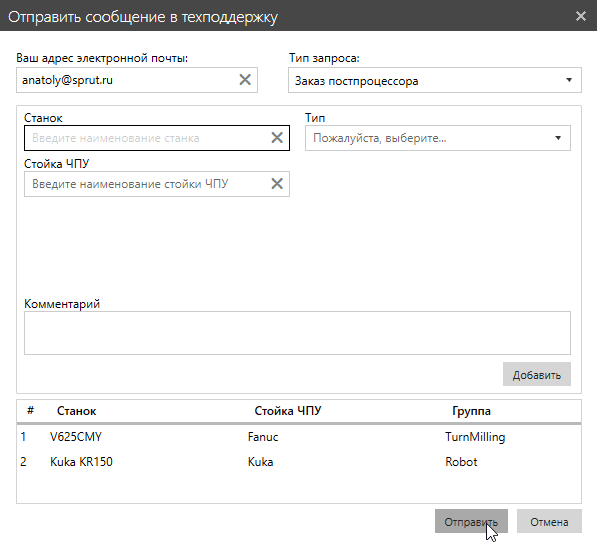Open the Тип запроса dropdown
Image resolution: width=597 pixels, height=548 pixels.
[x=435, y=80]
